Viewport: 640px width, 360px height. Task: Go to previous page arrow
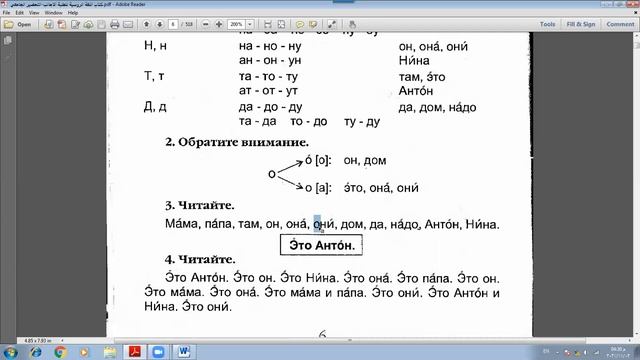[x=146, y=24]
